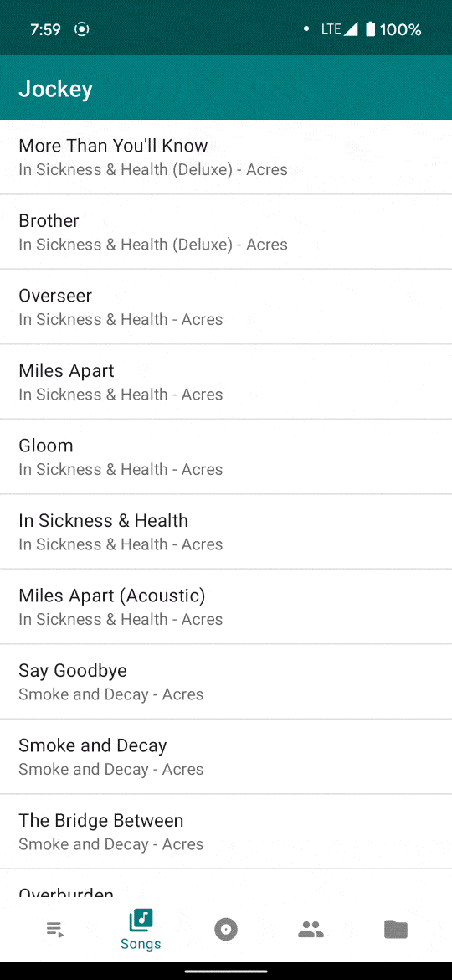Tap the Jockey app title
Image resolution: width=452 pixels, height=980 pixels.
point(55,89)
